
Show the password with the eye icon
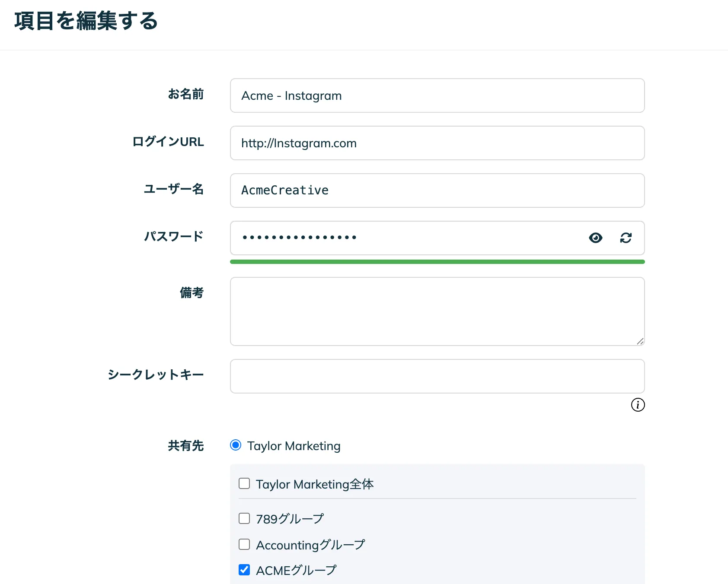coord(595,238)
